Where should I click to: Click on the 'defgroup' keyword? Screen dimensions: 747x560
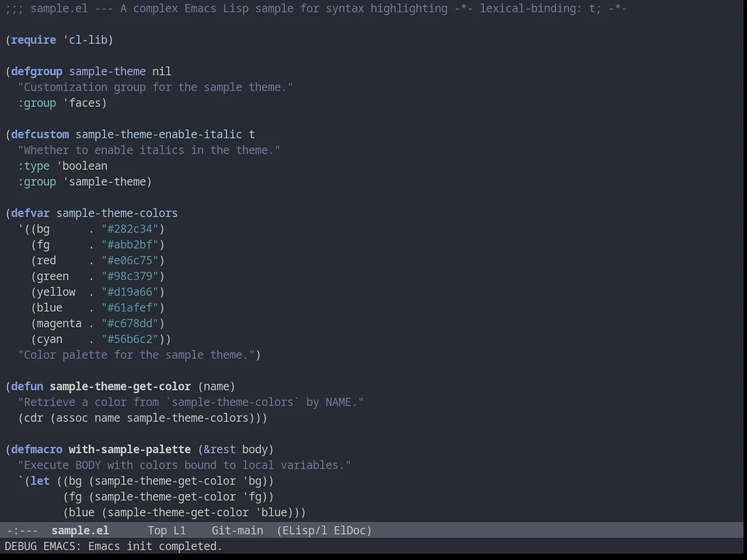click(37, 71)
